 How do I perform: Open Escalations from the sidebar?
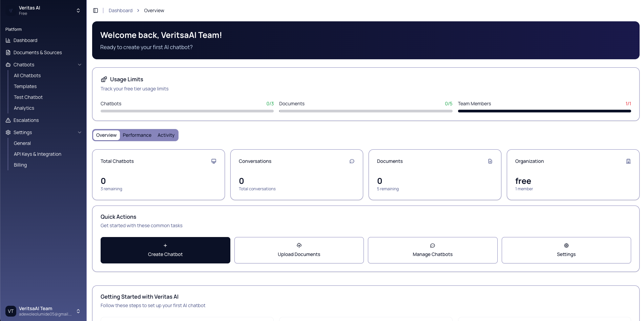point(26,120)
